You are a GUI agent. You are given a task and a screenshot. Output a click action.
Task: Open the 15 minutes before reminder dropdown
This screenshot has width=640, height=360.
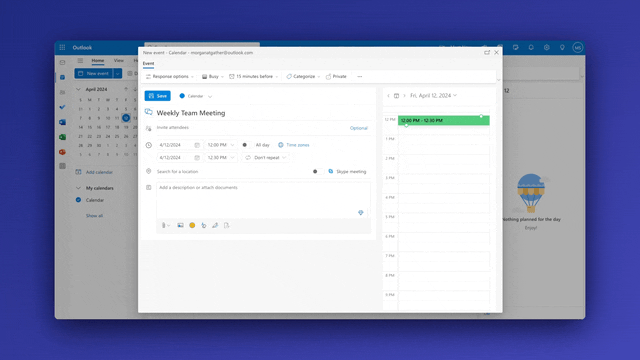point(253,76)
